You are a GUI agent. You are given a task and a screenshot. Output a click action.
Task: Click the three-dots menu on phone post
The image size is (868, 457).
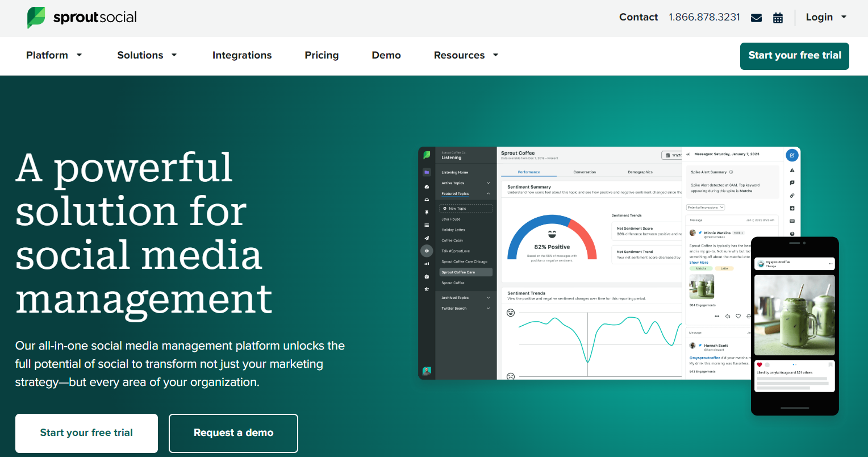pyautogui.click(x=831, y=264)
